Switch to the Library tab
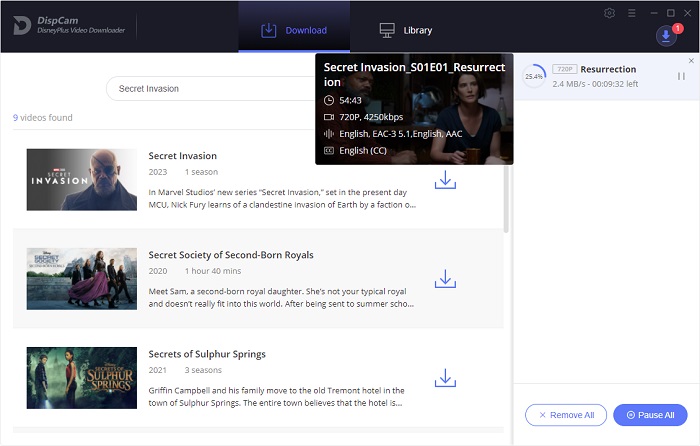Image resolution: width=700 pixels, height=446 pixels. click(x=405, y=30)
